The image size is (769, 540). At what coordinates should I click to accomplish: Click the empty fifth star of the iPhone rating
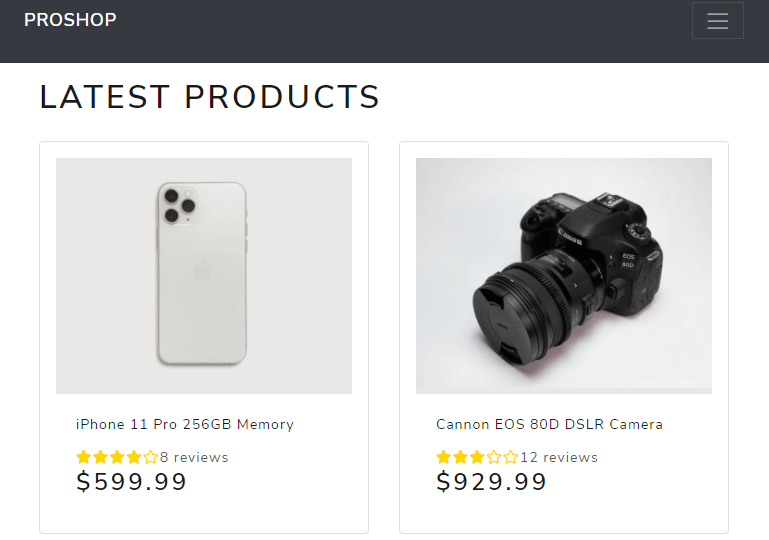coord(150,457)
